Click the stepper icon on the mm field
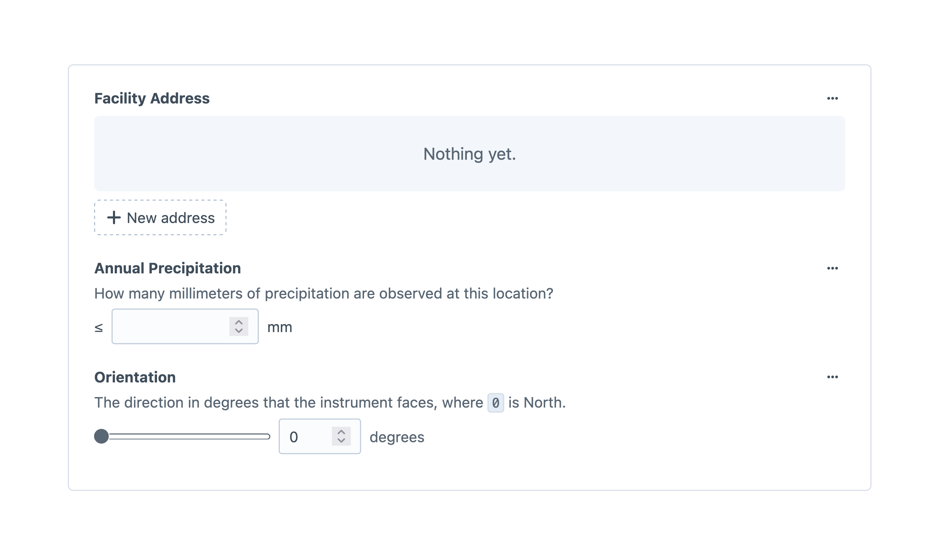Image resolution: width=940 pixels, height=560 pixels. [x=239, y=327]
